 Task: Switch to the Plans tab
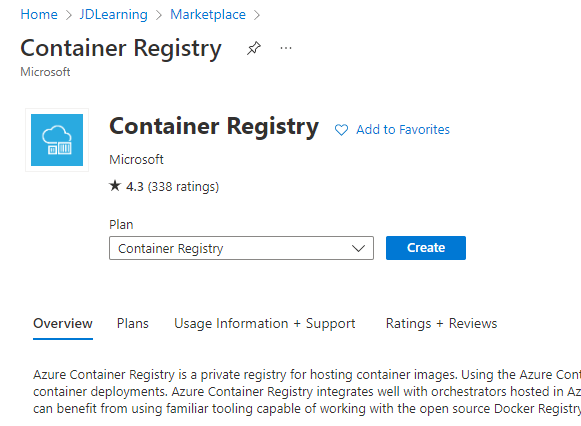pos(133,324)
